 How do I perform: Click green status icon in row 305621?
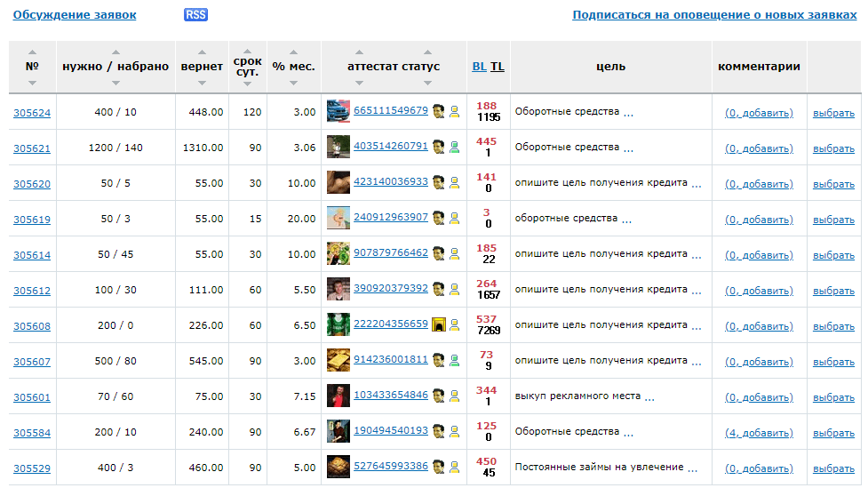click(x=454, y=147)
